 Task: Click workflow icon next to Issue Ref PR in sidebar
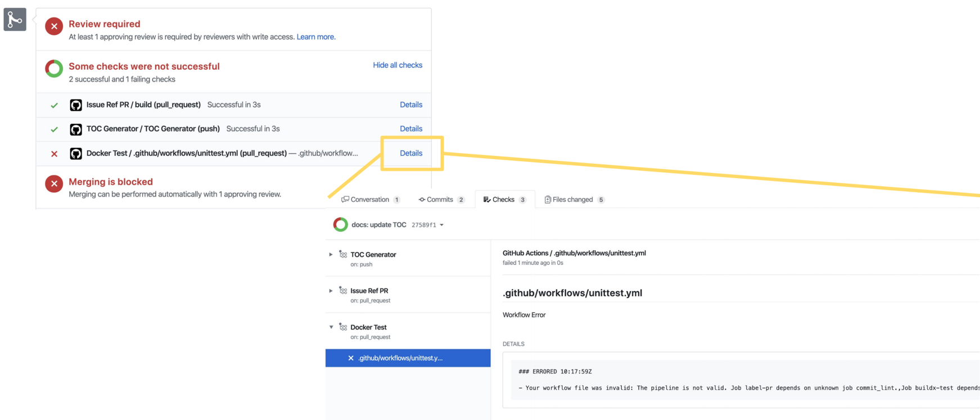[x=343, y=291]
